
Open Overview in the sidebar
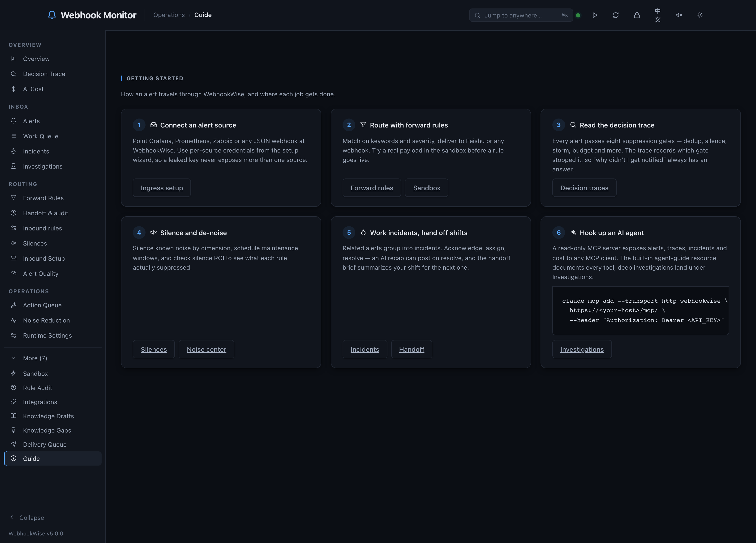53,59
